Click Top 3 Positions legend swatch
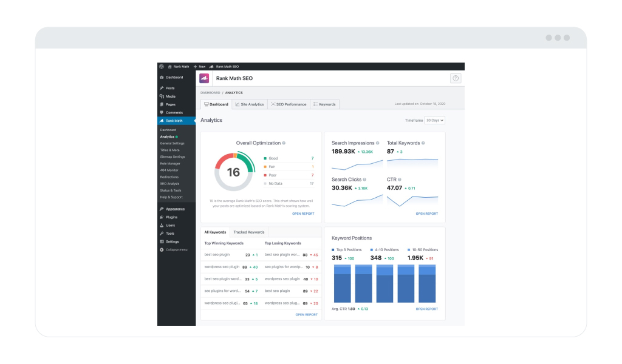Screen dimensions: 622x364 [x=333, y=250]
